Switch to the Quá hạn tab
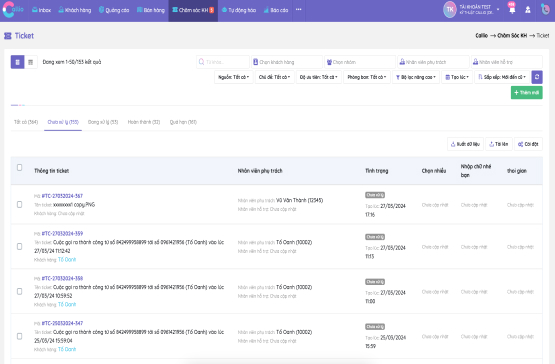The height and width of the screenshot is (364, 555). pyautogui.click(x=183, y=122)
